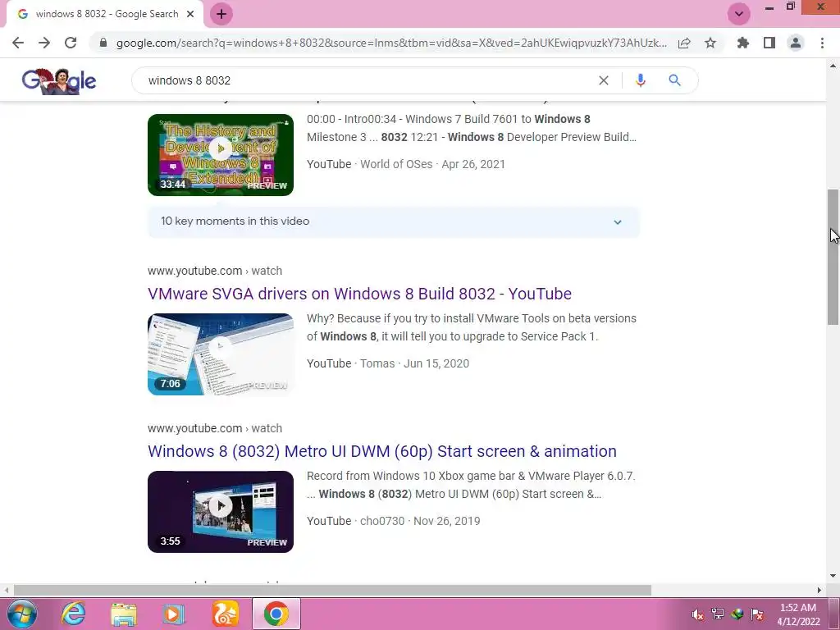Open the Action Center flag icon

[x=757, y=614]
